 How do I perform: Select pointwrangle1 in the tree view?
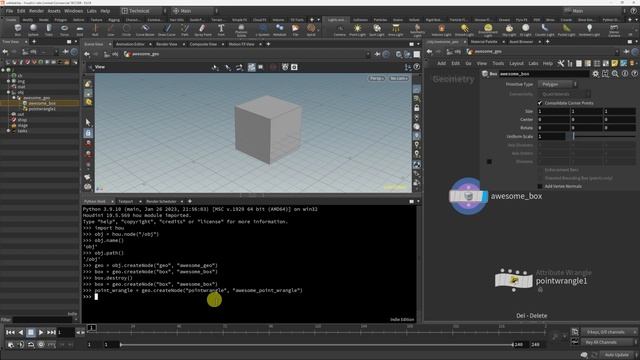tap(42, 109)
